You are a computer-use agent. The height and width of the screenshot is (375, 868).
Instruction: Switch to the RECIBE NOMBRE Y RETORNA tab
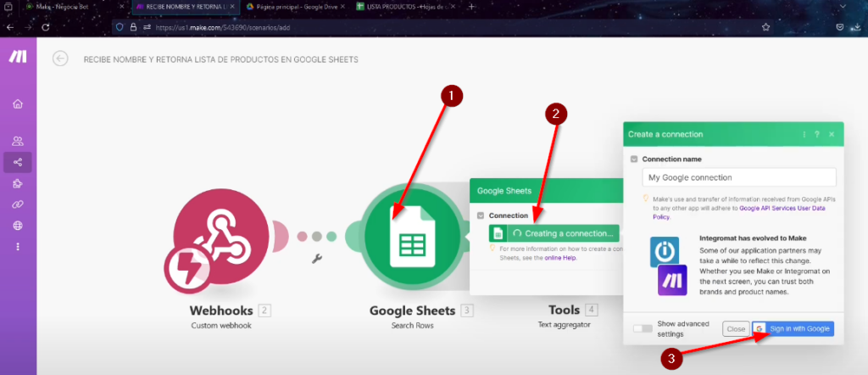pyautogui.click(x=186, y=7)
